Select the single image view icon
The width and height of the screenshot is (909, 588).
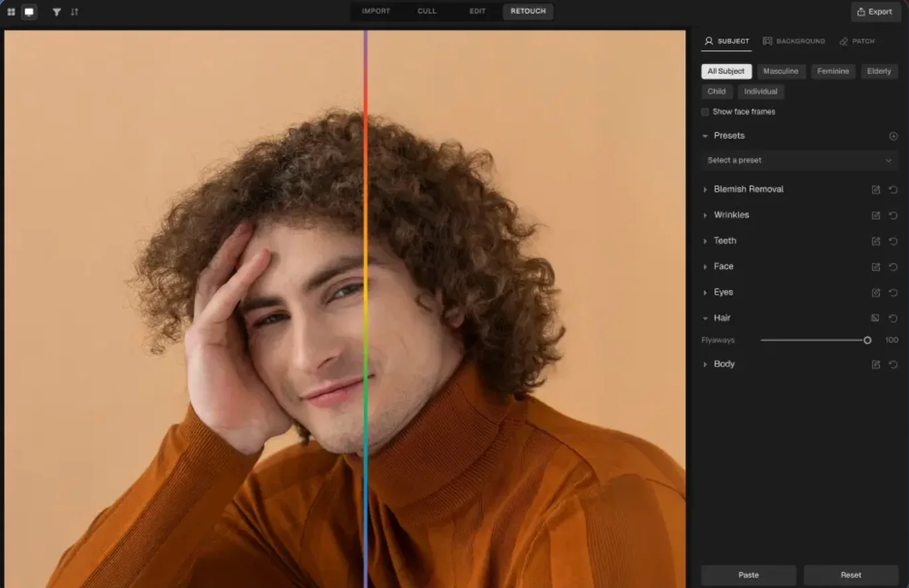29,12
